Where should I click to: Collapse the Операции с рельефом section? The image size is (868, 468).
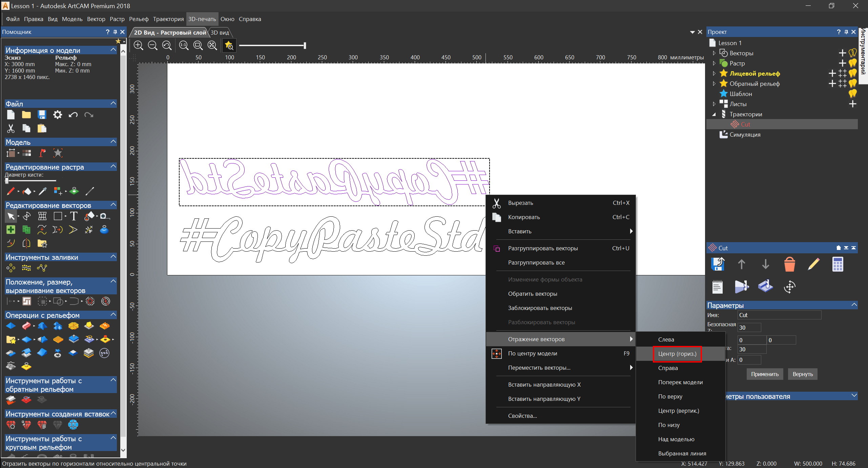(113, 315)
